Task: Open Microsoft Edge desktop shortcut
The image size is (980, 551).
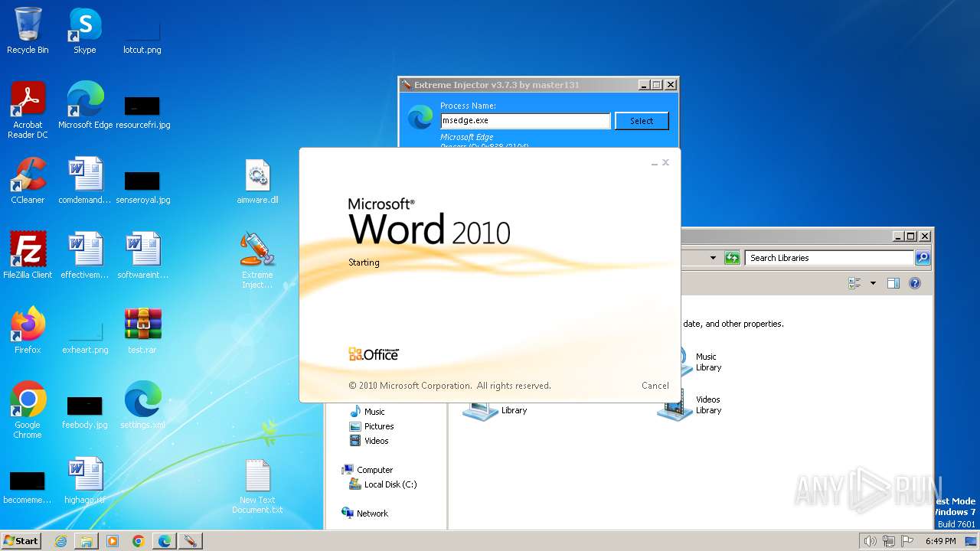Action: pyautogui.click(x=85, y=105)
